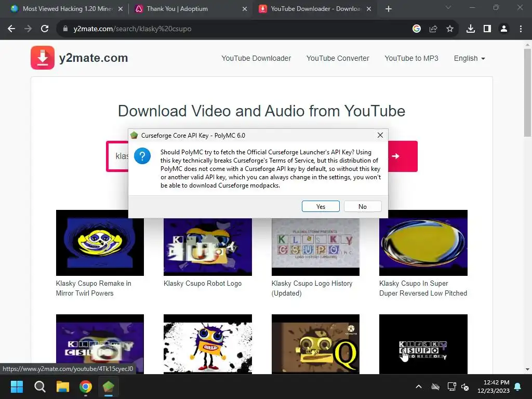
Task: Click the muted volume tray icon
Action: (465, 387)
